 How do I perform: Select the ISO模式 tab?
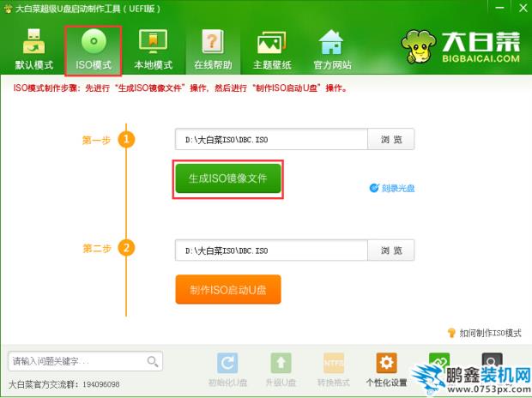94,51
